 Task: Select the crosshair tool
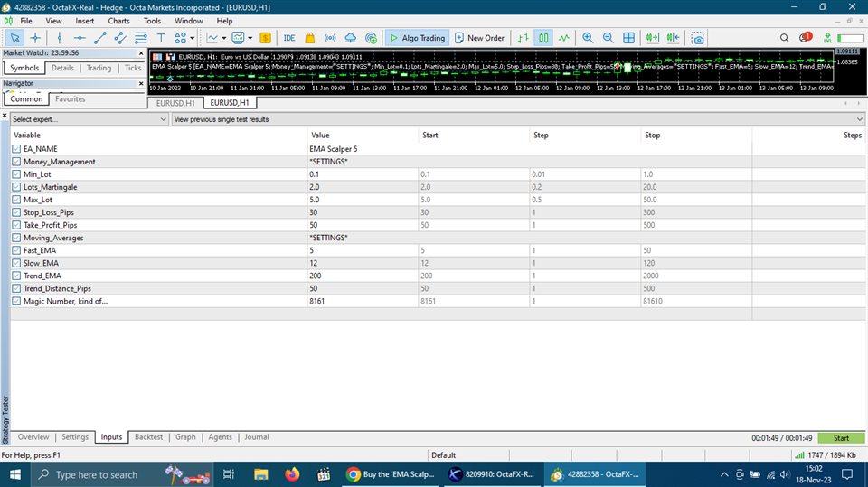click(x=35, y=38)
